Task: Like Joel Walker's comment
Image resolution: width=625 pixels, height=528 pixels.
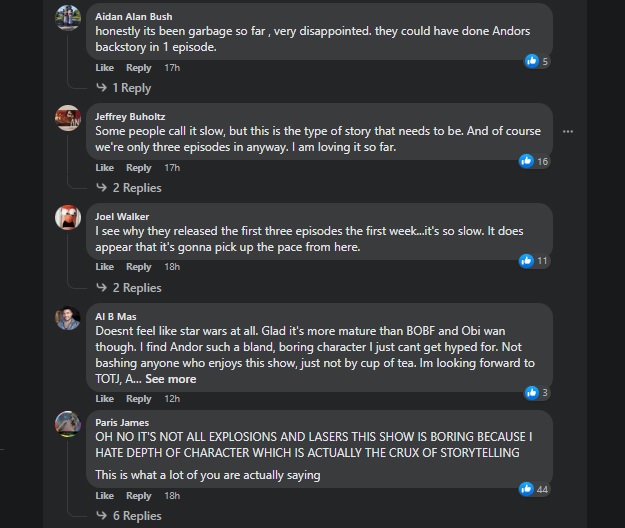Action: pyautogui.click(x=104, y=267)
